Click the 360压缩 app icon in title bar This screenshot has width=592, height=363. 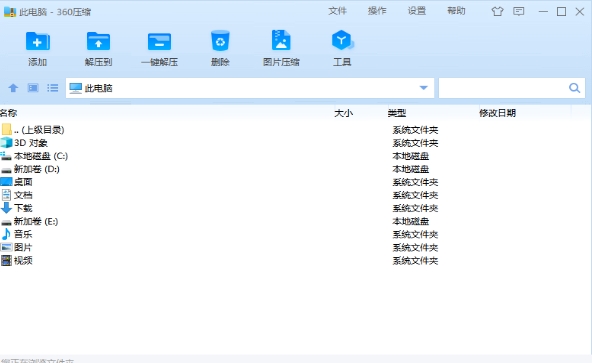10,12
